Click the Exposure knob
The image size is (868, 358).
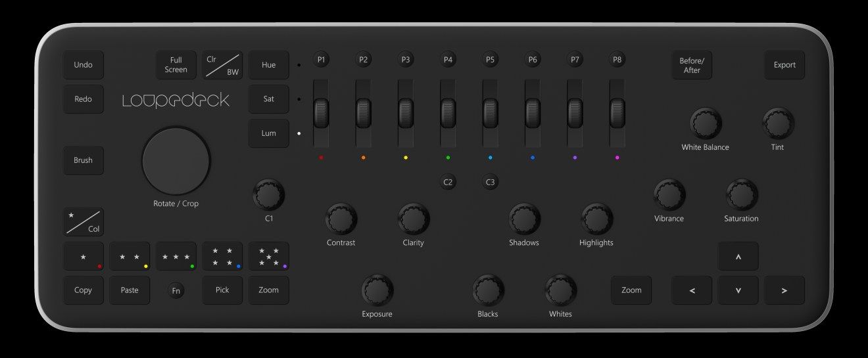coord(377,290)
